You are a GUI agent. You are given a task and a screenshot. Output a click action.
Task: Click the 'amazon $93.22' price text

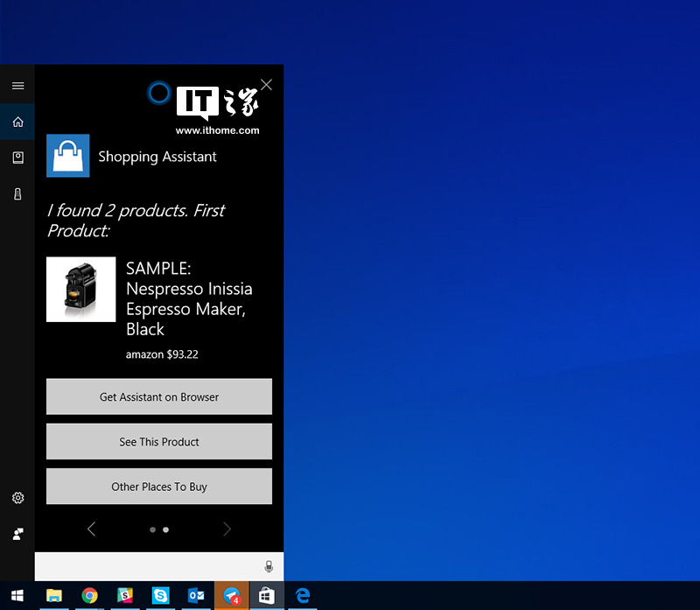(162, 354)
